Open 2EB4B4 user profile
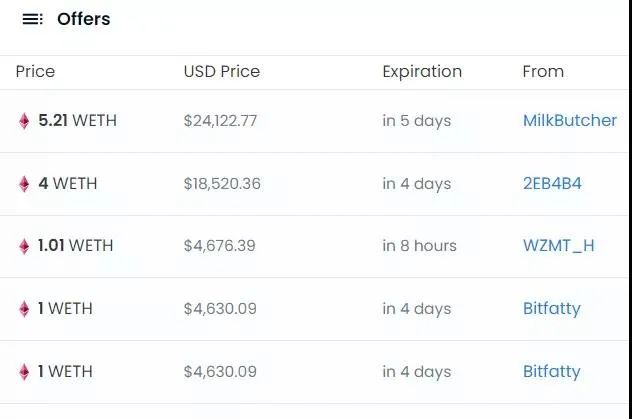 coord(552,184)
